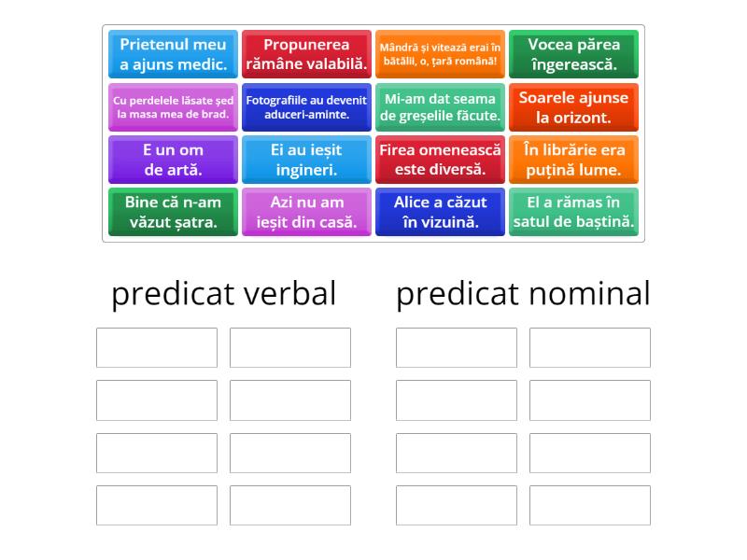
Task: Select the orange tile about 'țară română'
Action: (440, 54)
